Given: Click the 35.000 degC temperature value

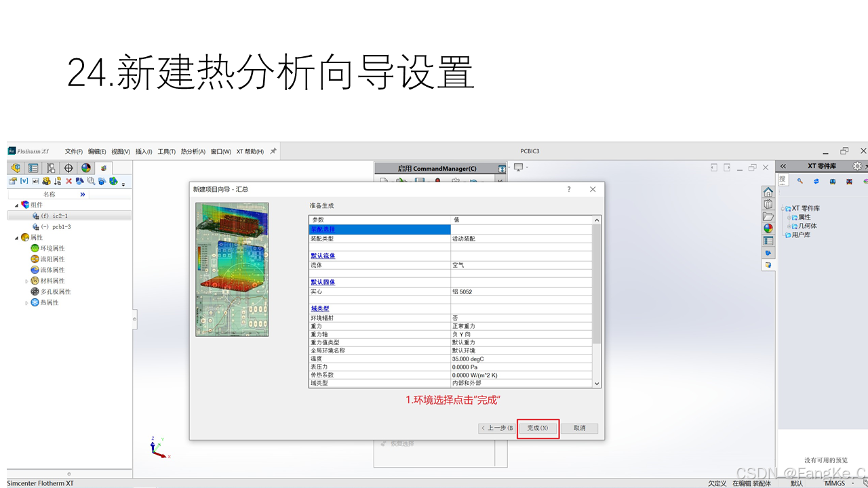Looking at the screenshot, I should coord(468,359).
